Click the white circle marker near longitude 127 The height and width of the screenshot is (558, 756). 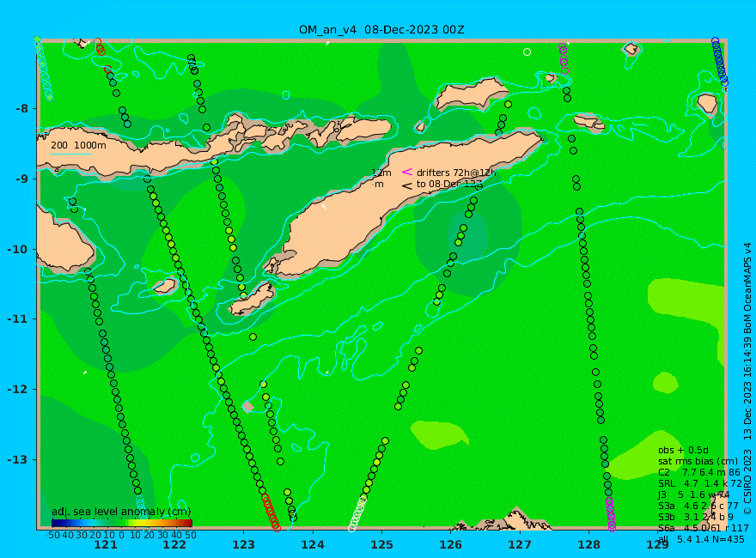527,52
